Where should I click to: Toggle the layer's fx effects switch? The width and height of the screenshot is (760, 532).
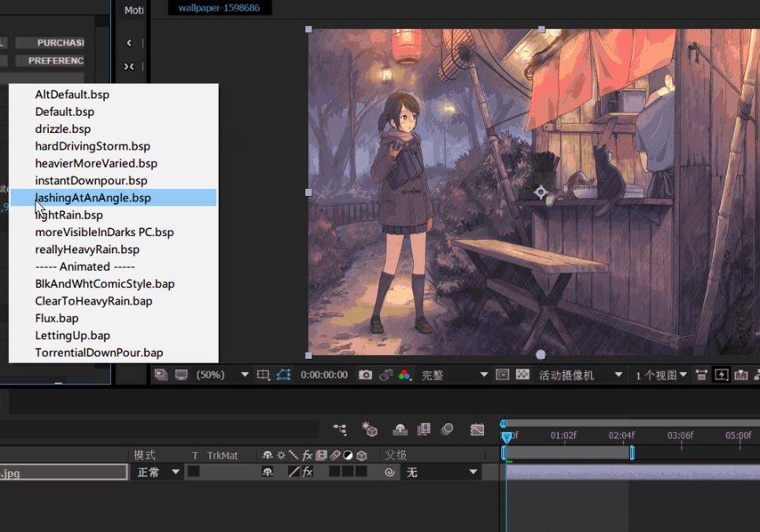308,472
